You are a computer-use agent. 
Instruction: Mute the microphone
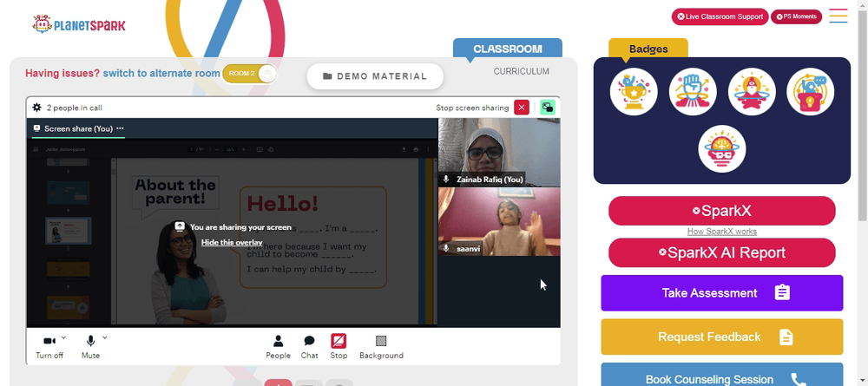(x=91, y=345)
